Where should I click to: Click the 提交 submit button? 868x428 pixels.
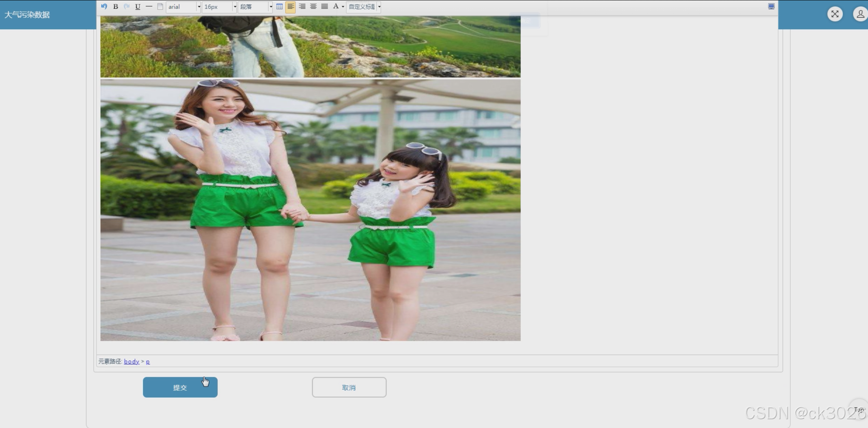pyautogui.click(x=180, y=387)
